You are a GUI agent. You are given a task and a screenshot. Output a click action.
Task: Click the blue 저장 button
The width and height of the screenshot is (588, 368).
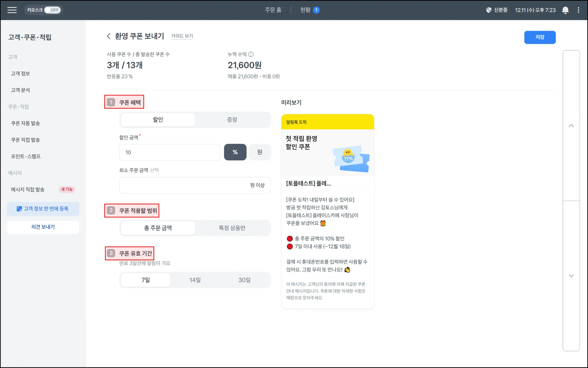click(539, 37)
